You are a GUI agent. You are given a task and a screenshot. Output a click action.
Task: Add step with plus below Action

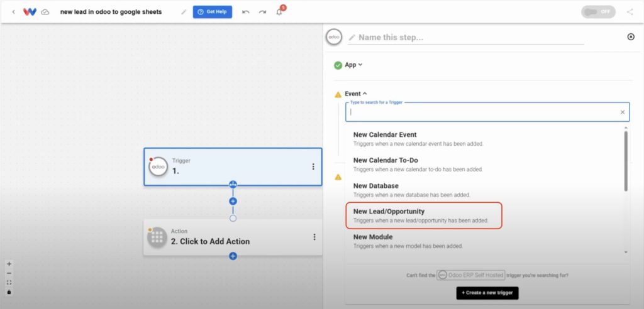(233, 256)
